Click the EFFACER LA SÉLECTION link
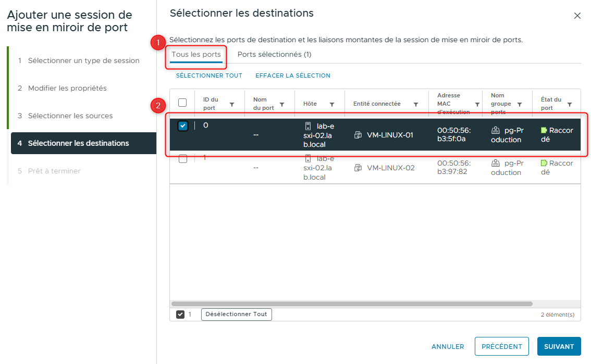This screenshot has width=591, height=364. point(292,75)
